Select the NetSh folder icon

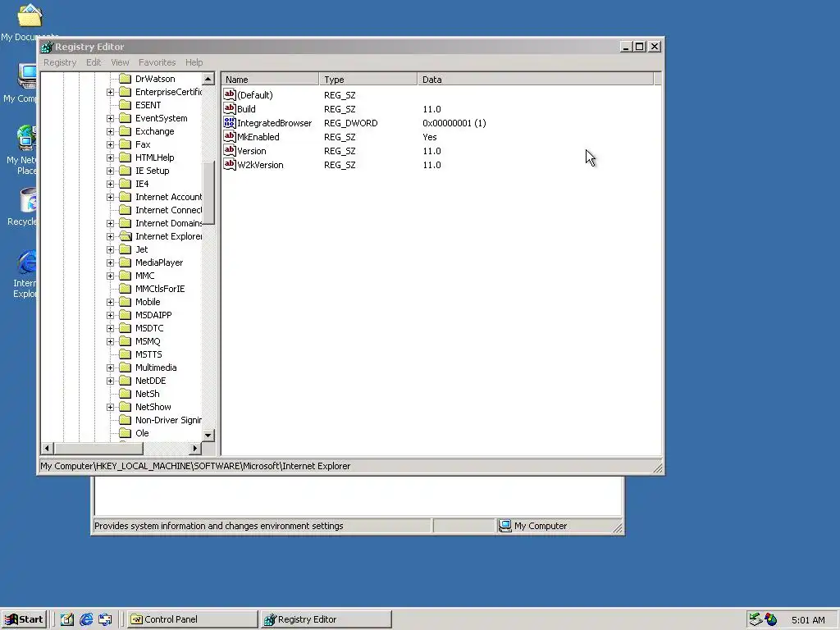(x=125, y=394)
